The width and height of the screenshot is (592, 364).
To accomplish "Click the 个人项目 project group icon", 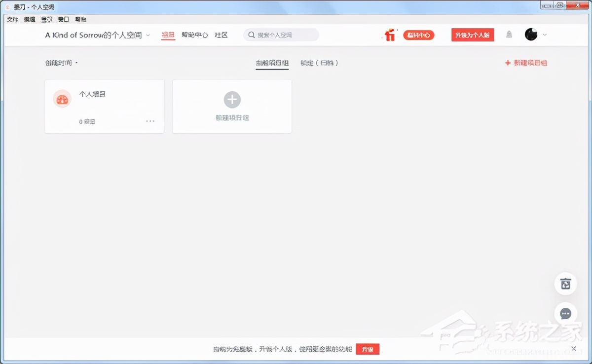I will pos(62,98).
